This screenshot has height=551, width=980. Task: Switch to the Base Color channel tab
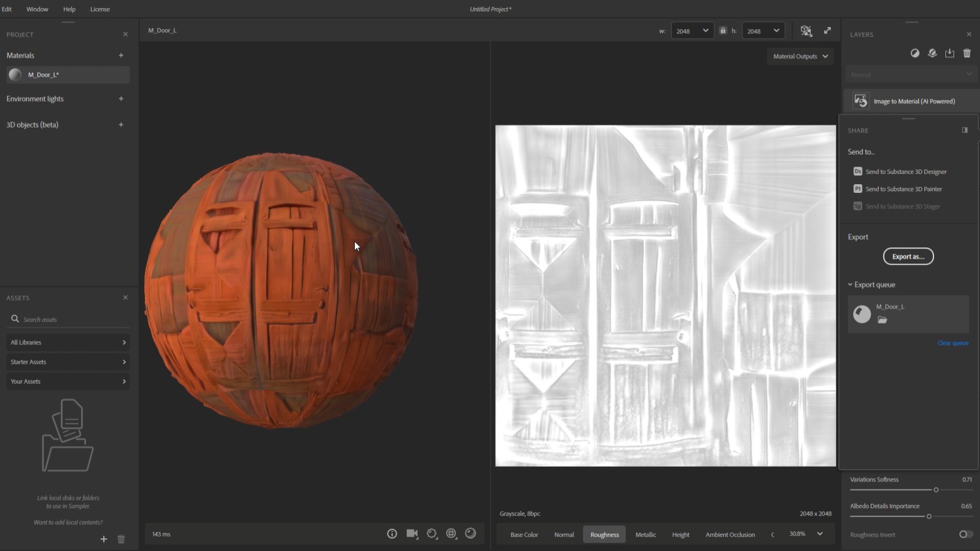[x=524, y=535]
